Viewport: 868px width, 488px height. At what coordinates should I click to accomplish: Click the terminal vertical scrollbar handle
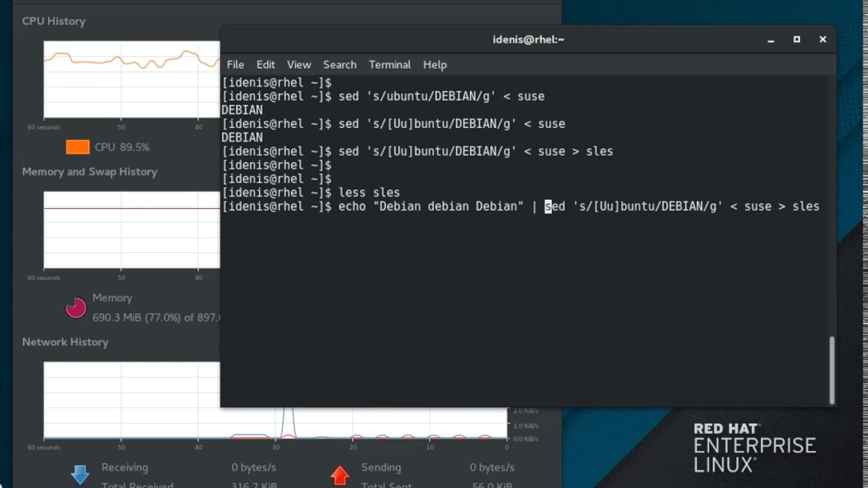[832, 370]
